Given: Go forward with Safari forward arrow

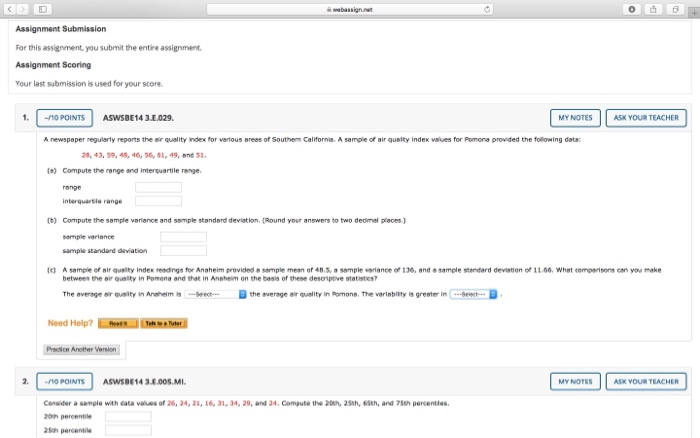Looking at the screenshot, I should pyautogui.click(x=22, y=9).
